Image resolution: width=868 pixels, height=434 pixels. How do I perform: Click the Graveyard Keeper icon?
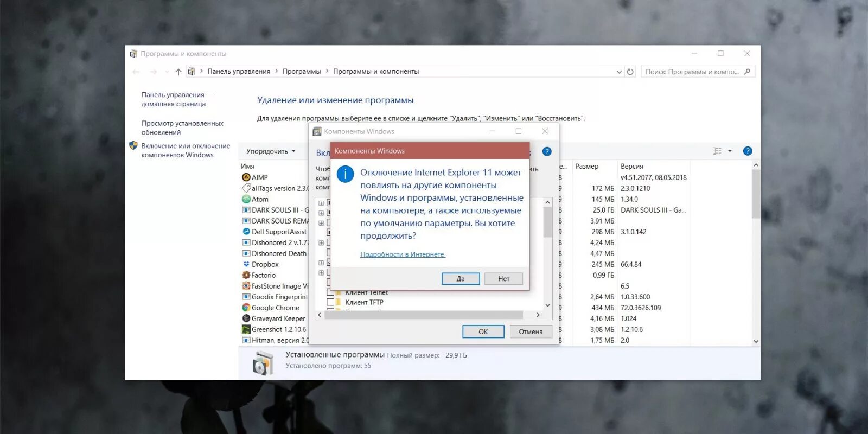click(x=246, y=318)
